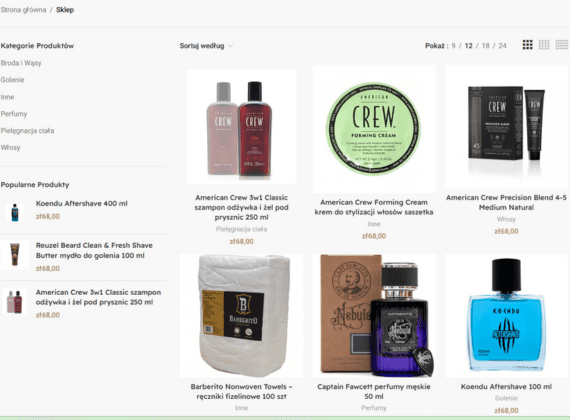Switch to three-column grid view icon
The image size is (570, 420).
tap(527, 45)
